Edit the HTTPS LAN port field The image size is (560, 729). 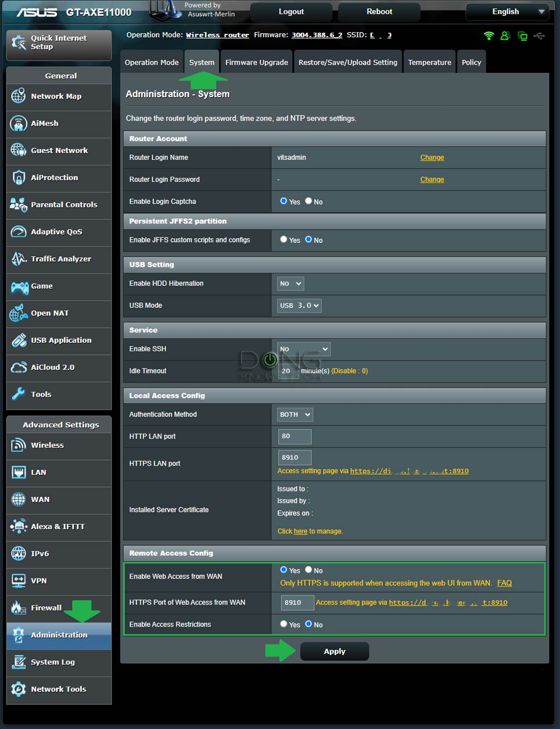coord(294,457)
